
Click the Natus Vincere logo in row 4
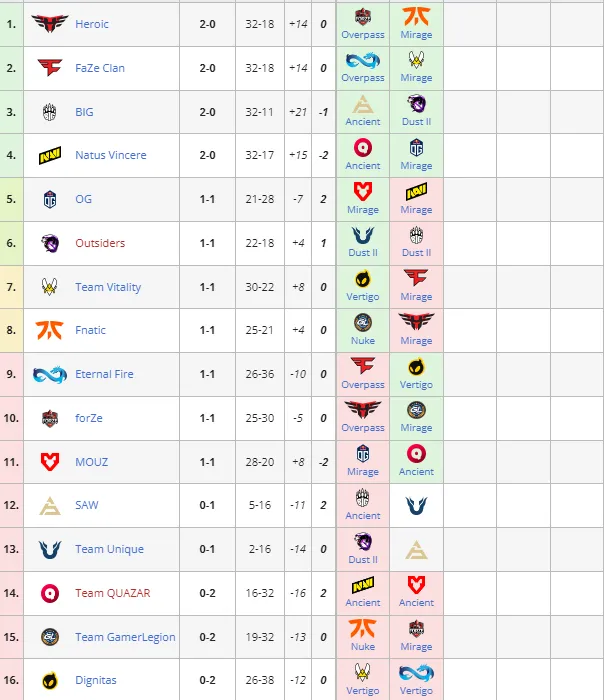50,155
